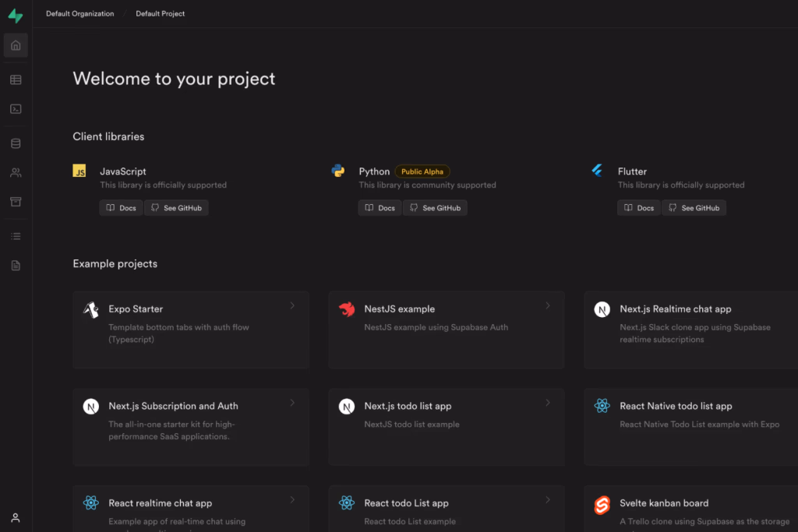Image resolution: width=798 pixels, height=532 pixels.
Task: Open the user account icon at sidebar bottom
Action: (16, 518)
